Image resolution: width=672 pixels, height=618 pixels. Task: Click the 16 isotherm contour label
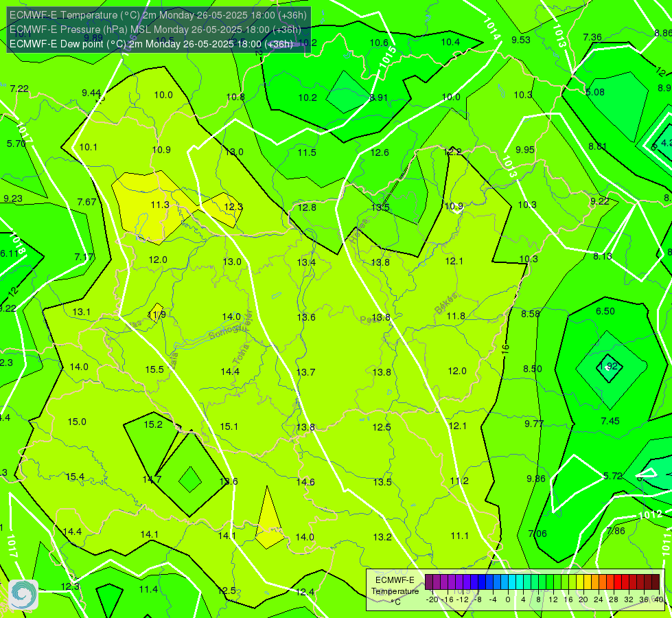point(505,348)
